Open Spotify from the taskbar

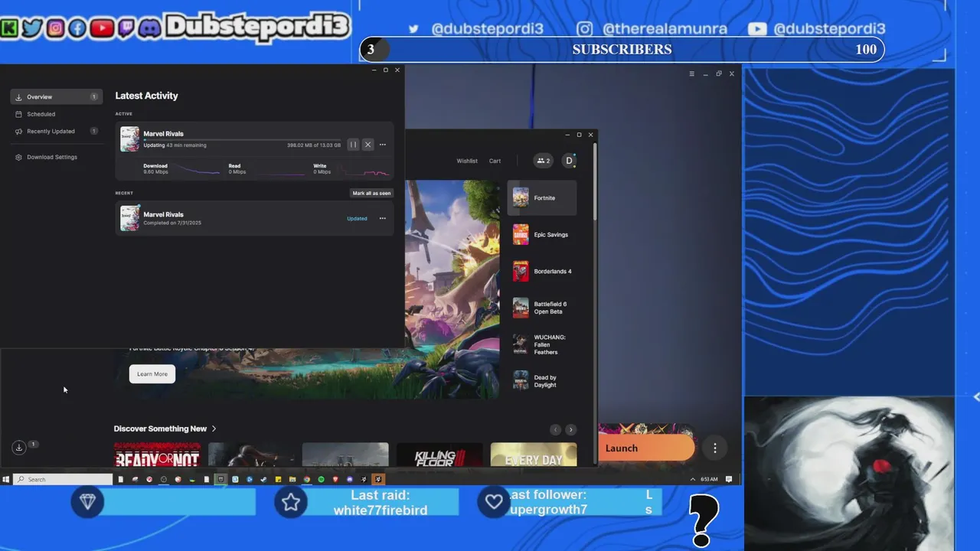point(321,479)
